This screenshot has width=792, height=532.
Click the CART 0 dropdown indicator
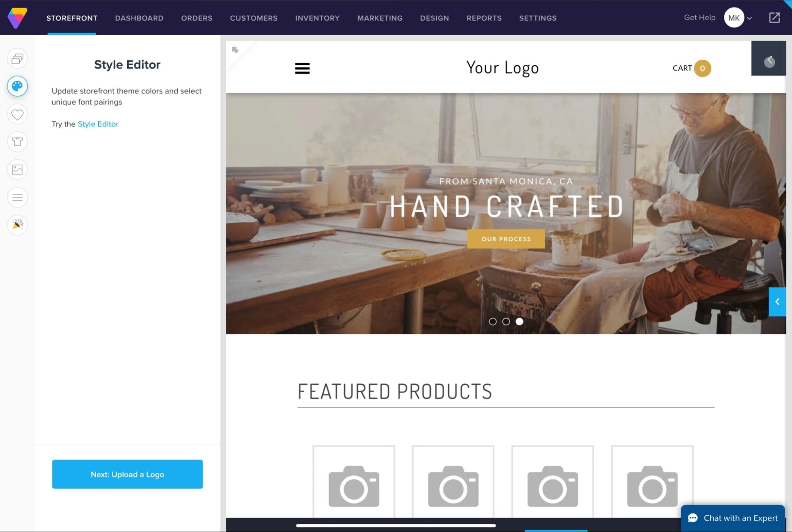coord(702,68)
